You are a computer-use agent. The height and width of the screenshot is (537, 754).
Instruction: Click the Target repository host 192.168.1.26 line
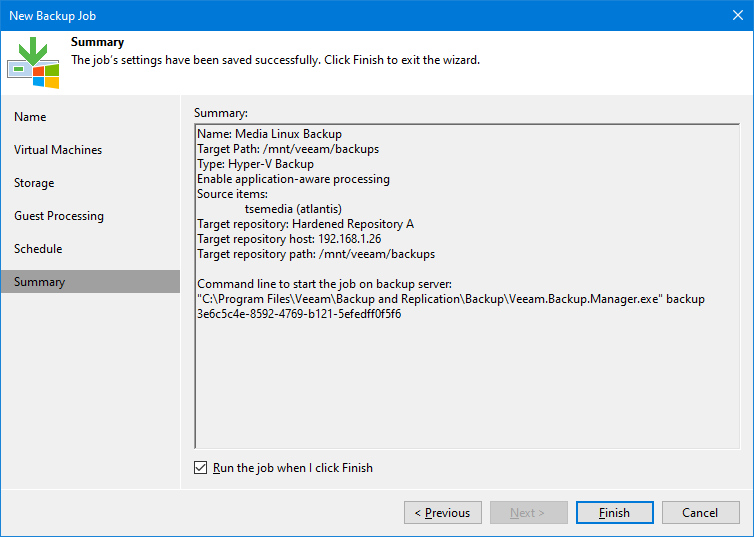pyautogui.click(x=289, y=239)
